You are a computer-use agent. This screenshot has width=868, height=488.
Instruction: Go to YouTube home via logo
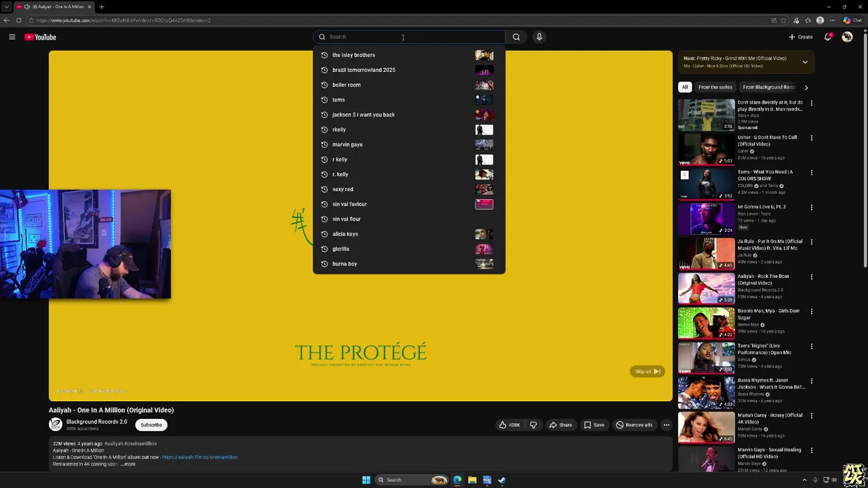(40, 37)
